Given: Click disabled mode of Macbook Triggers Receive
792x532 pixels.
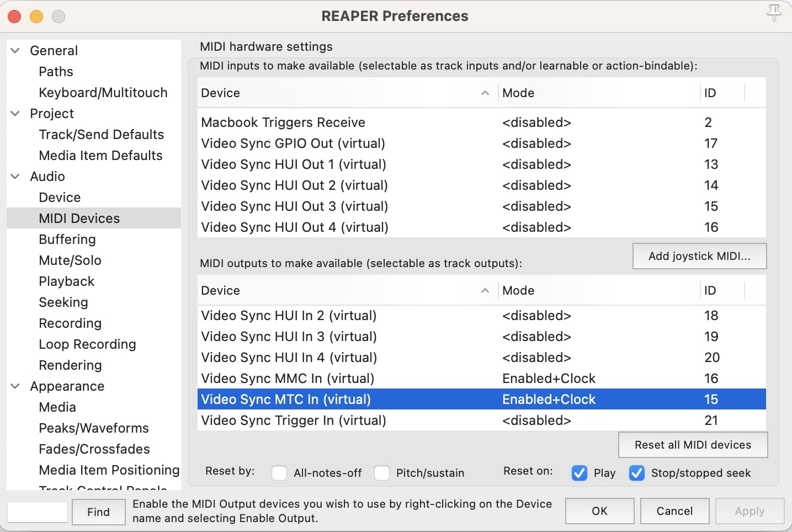Looking at the screenshot, I should tap(536, 123).
